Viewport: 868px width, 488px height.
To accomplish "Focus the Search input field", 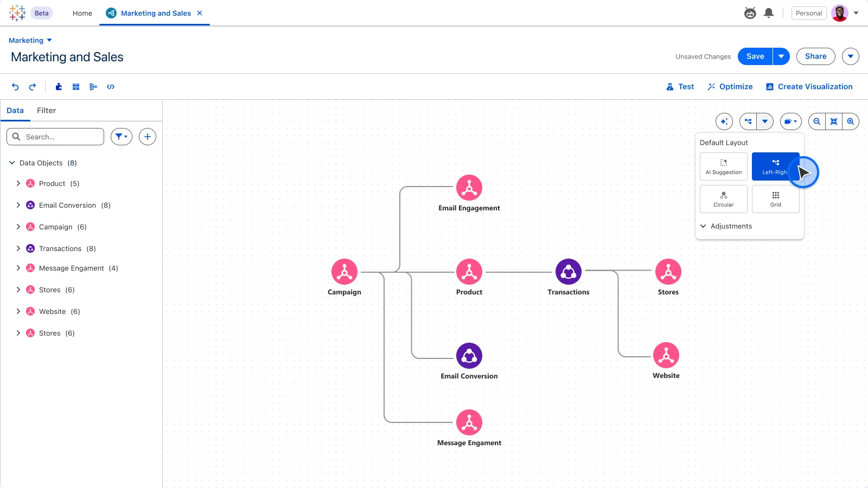I will [55, 137].
